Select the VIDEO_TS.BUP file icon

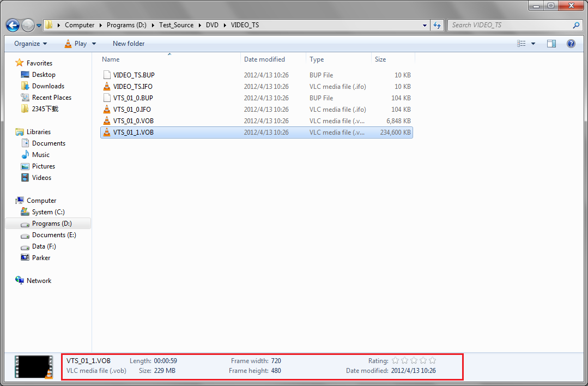click(x=107, y=75)
